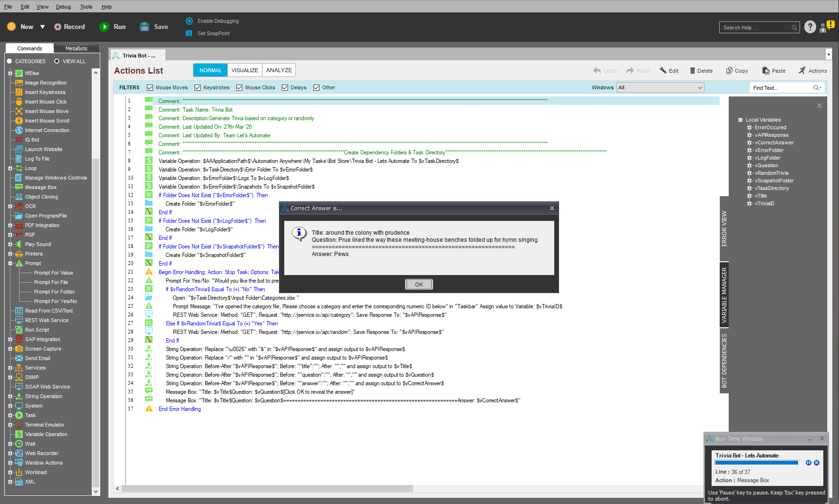Uncheck the Mouse Clicks filter checkbox

239,88
